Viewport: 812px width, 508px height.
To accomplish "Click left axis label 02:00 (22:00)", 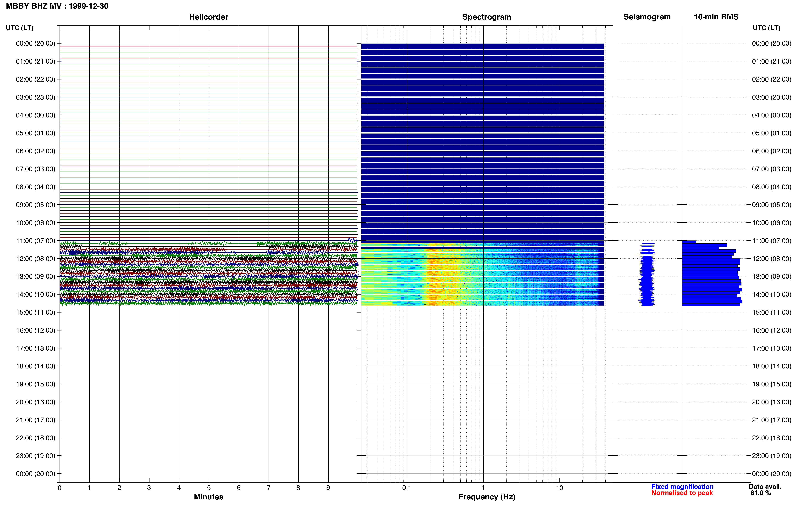I will tap(36, 79).
